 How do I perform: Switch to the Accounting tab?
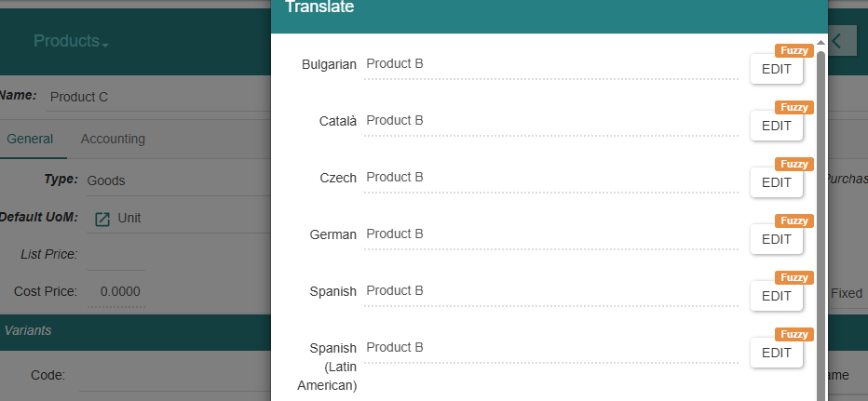pyautogui.click(x=113, y=139)
